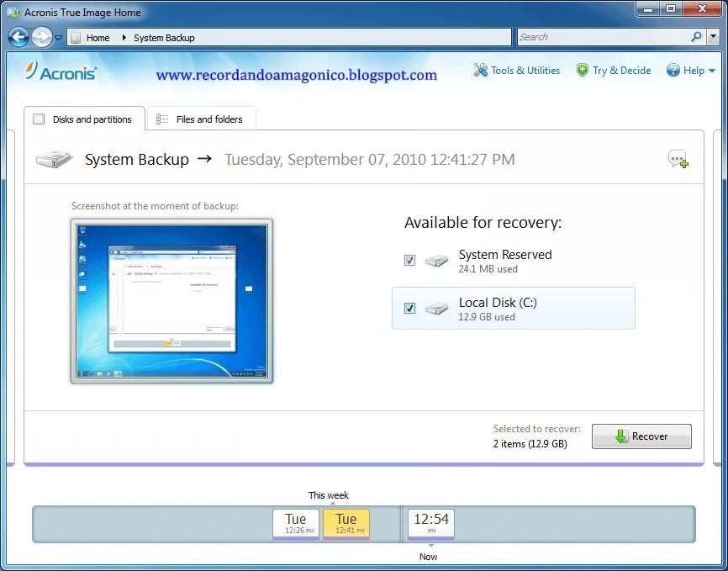The width and height of the screenshot is (728, 571).
Task: Uncheck the System Reserved checkbox
Action: pyautogui.click(x=409, y=260)
